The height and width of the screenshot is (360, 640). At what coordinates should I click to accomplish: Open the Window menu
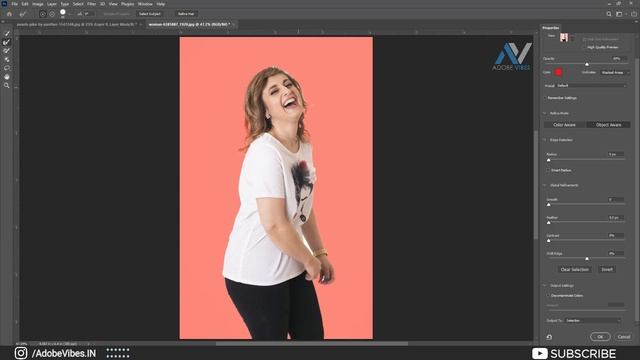coord(145,4)
